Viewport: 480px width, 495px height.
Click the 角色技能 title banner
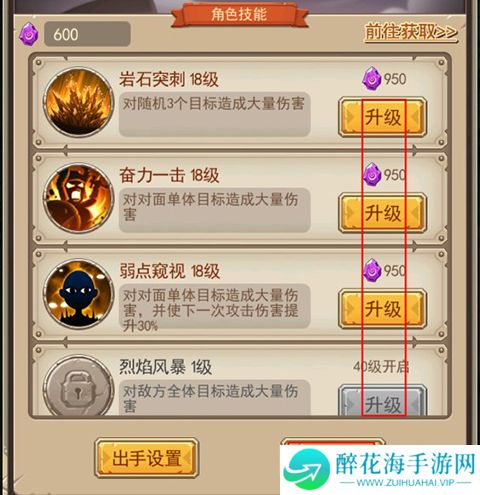(239, 15)
